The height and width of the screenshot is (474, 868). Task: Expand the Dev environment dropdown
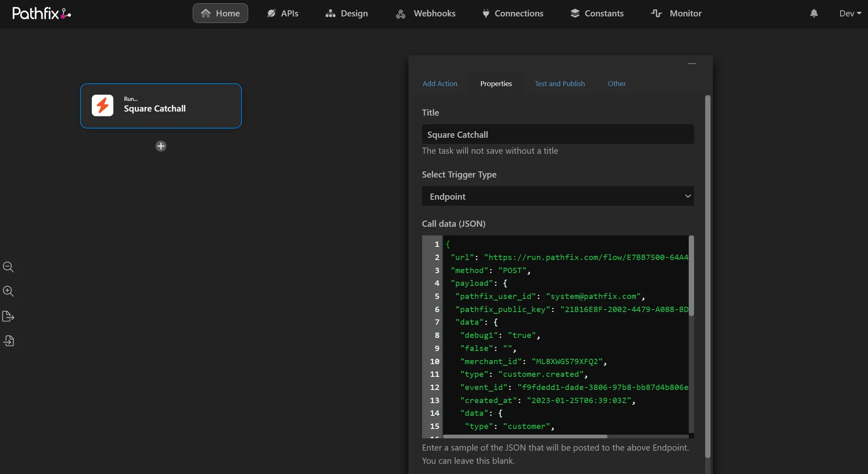tap(850, 13)
